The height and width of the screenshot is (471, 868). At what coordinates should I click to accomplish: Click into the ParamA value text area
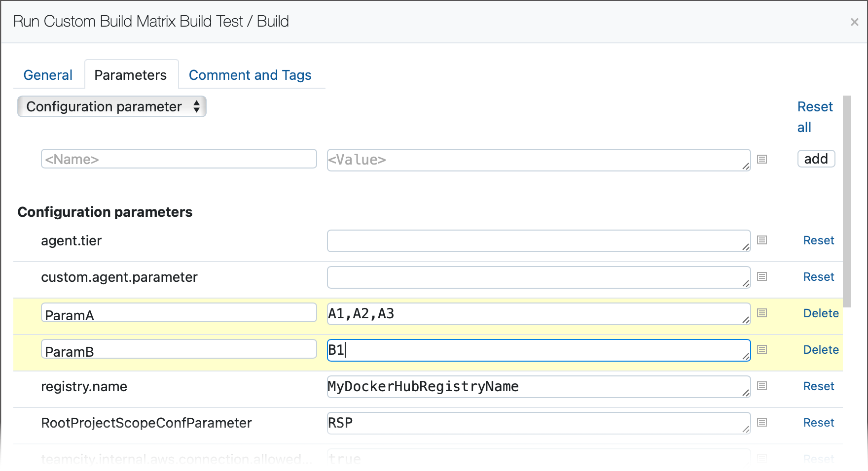(x=538, y=314)
